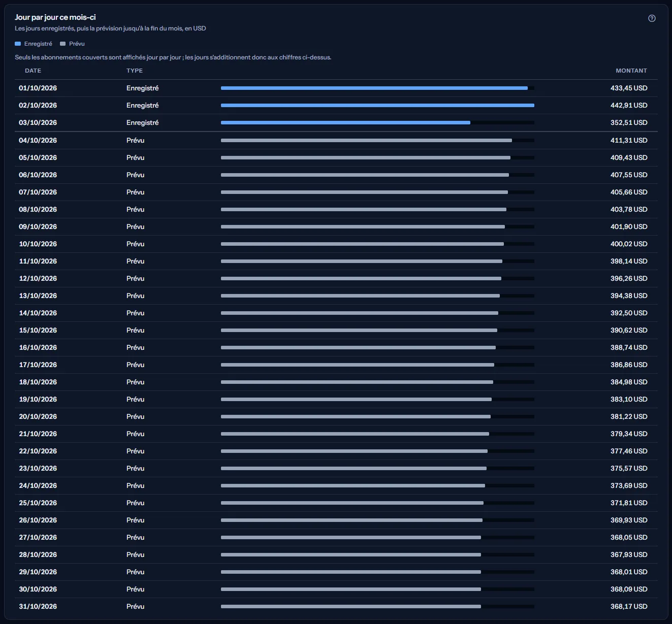Viewport: 672px width, 624px height.
Task: Click the amount 368,01 USD
Action: click(629, 572)
